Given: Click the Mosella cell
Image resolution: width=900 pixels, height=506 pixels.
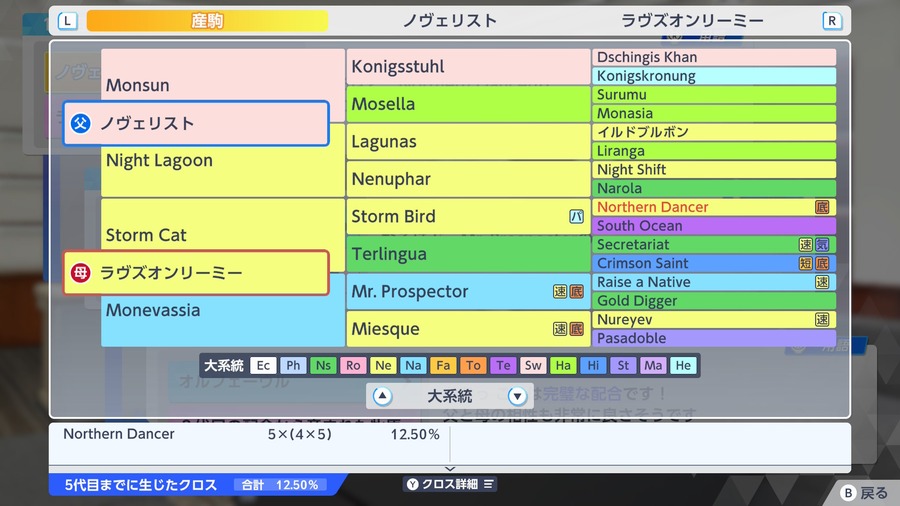Looking at the screenshot, I should click(x=468, y=104).
